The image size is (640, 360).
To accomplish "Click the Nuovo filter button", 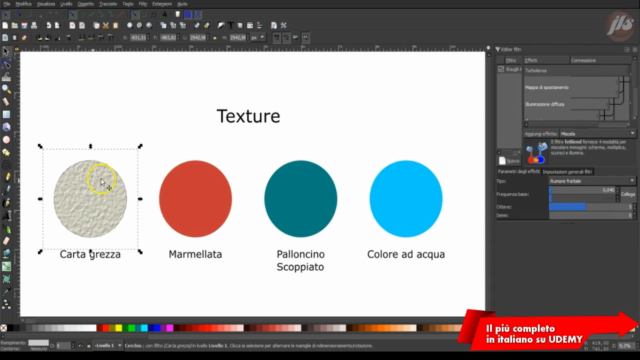I will 509,161.
